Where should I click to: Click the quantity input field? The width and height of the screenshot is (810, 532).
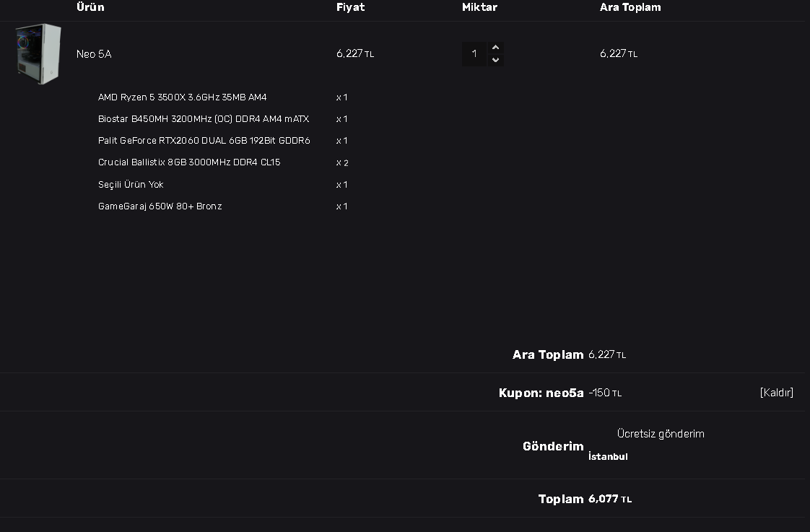coord(474,54)
